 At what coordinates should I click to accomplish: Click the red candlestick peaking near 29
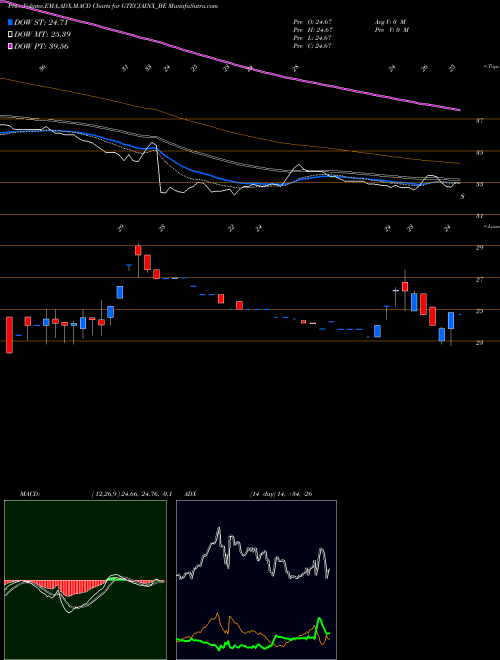138,250
